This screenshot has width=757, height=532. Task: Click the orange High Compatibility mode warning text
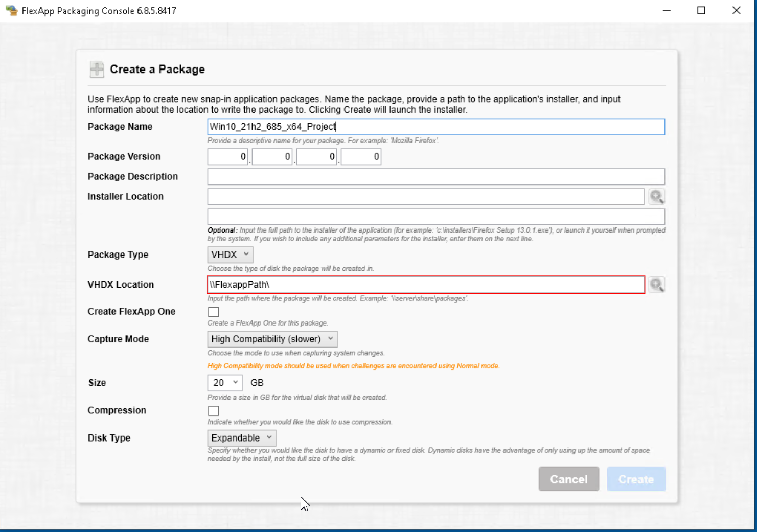(x=353, y=366)
